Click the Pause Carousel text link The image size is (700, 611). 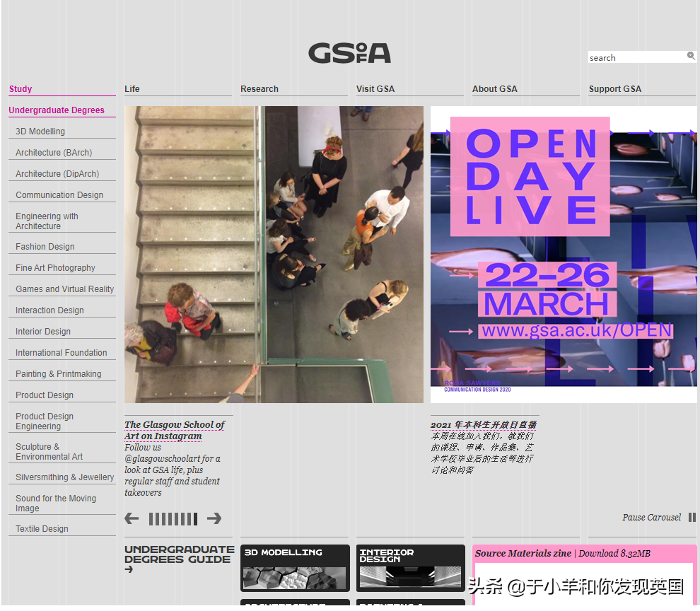click(652, 517)
